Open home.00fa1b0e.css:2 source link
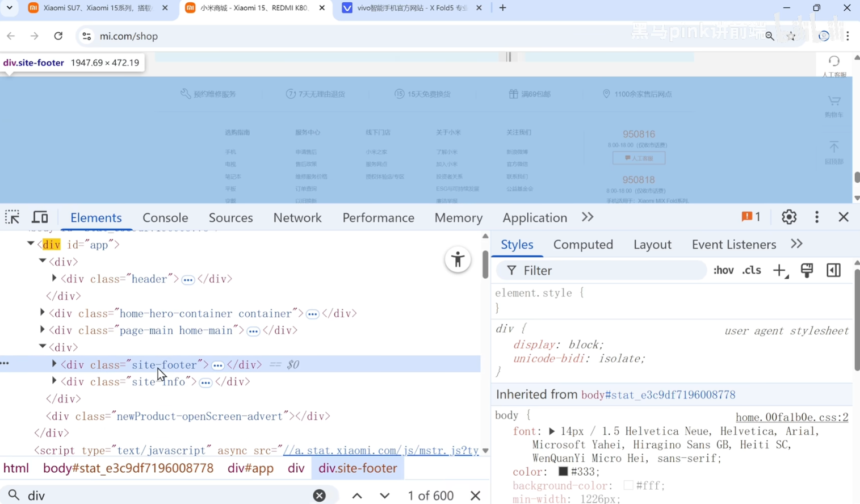Viewport: 860px width, 504px height. click(x=792, y=417)
